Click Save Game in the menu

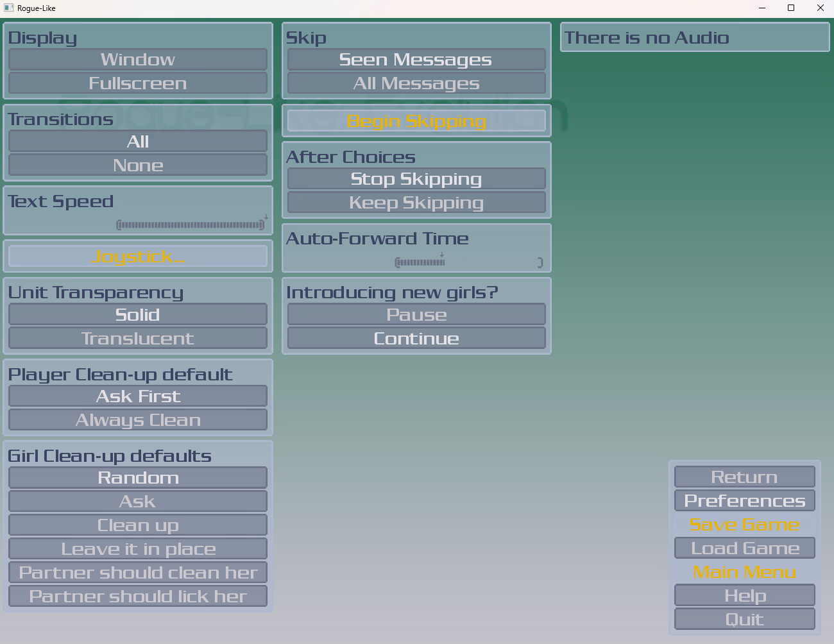(744, 525)
